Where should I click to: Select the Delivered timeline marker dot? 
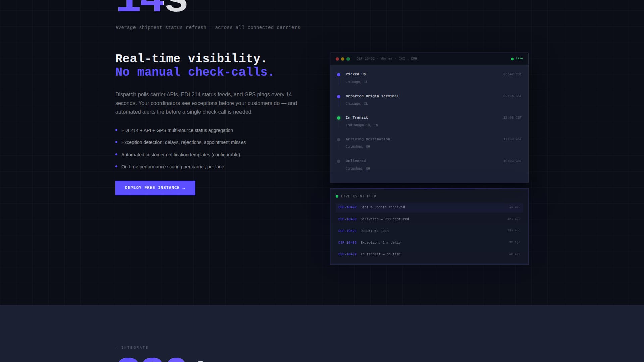click(x=339, y=161)
